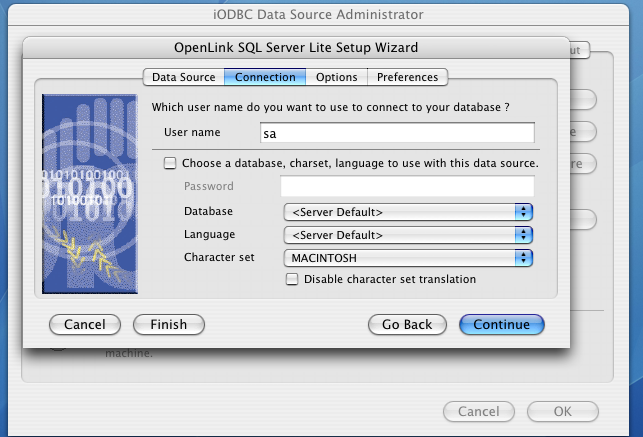Click the 'Which user name' question text
The image size is (643, 437).
pyautogui.click(x=331, y=107)
